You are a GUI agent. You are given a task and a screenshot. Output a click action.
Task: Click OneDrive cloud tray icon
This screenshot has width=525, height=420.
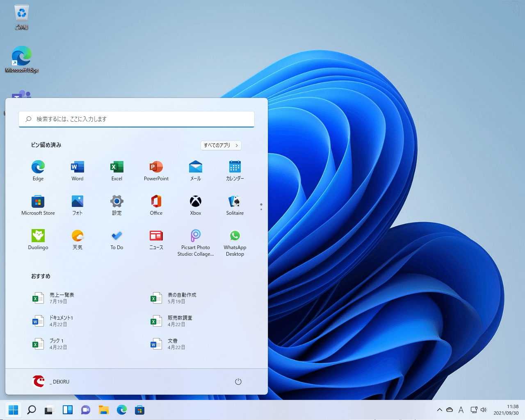click(x=450, y=410)
